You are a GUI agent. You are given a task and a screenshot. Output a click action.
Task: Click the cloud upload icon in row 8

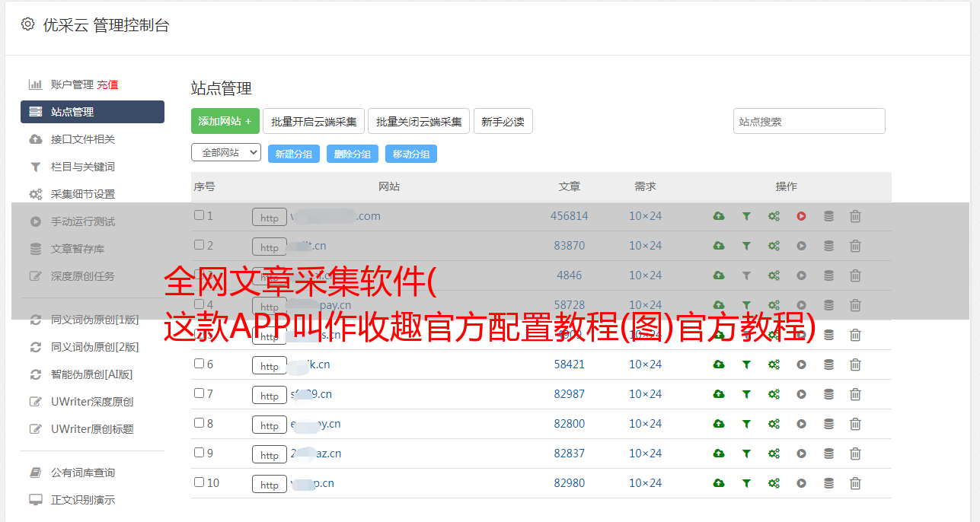(719, 424)
